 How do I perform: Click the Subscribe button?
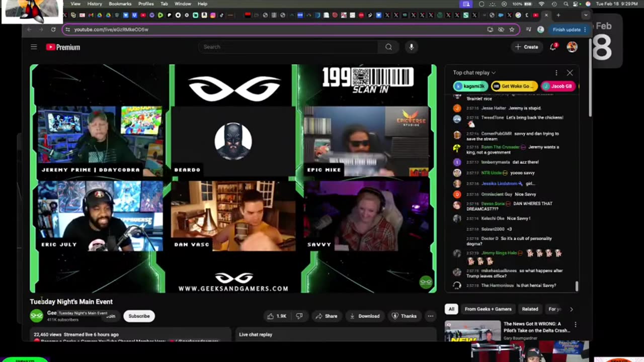139,316
